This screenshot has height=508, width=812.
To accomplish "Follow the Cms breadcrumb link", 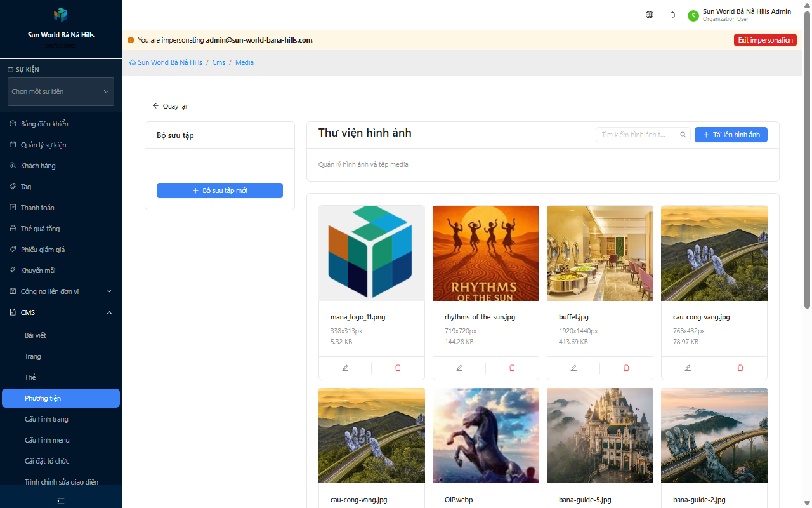I will pos(219,62).
